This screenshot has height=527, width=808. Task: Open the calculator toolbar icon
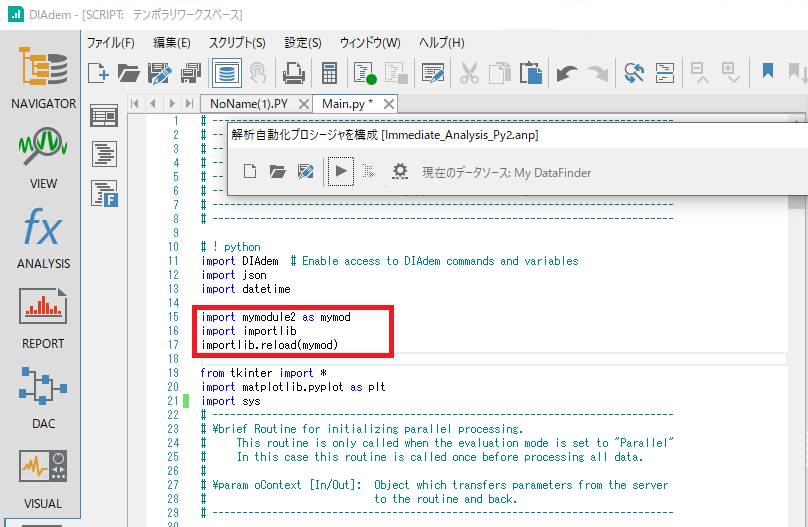pyautogui.click(x=329, y=73)
